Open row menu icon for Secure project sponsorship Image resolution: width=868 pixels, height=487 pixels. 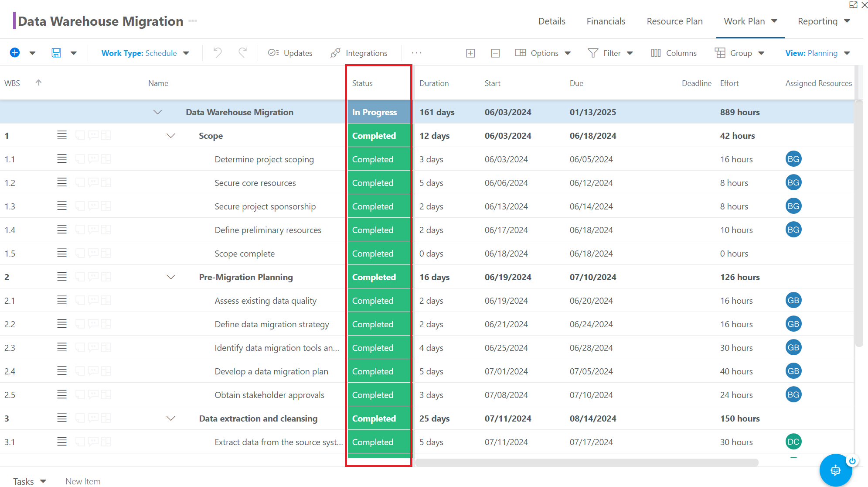tap(62, 206)
